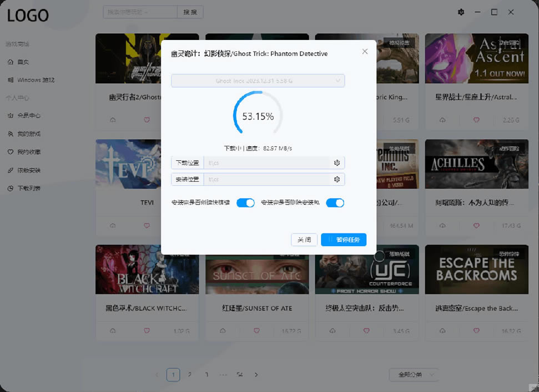The height and width of the screenshot is (392, 539).
Task: Favorite the Achilles card with heart icon
Action: (x=476, y=226)
